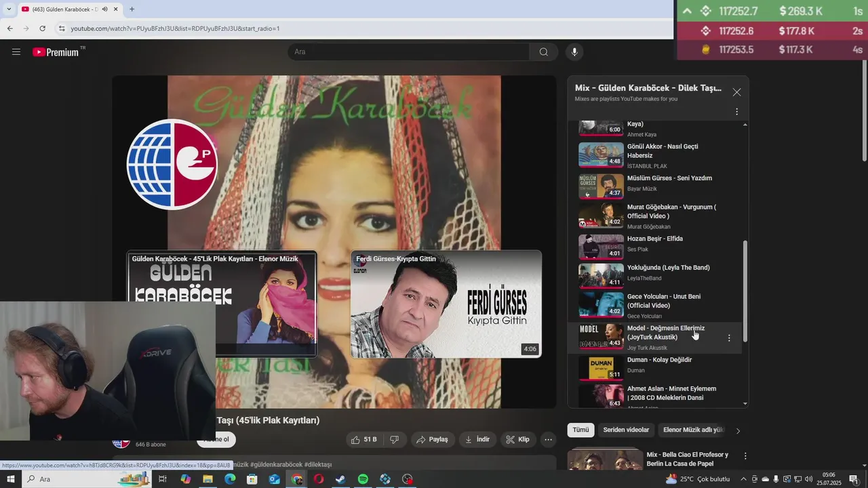Reload the page in Chrome
The width and height of the screenshot is (868, 488).
42,28
